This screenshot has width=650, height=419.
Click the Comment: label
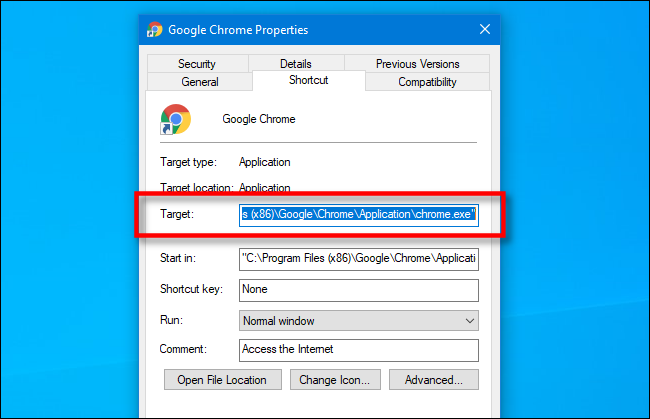[183, 349]
